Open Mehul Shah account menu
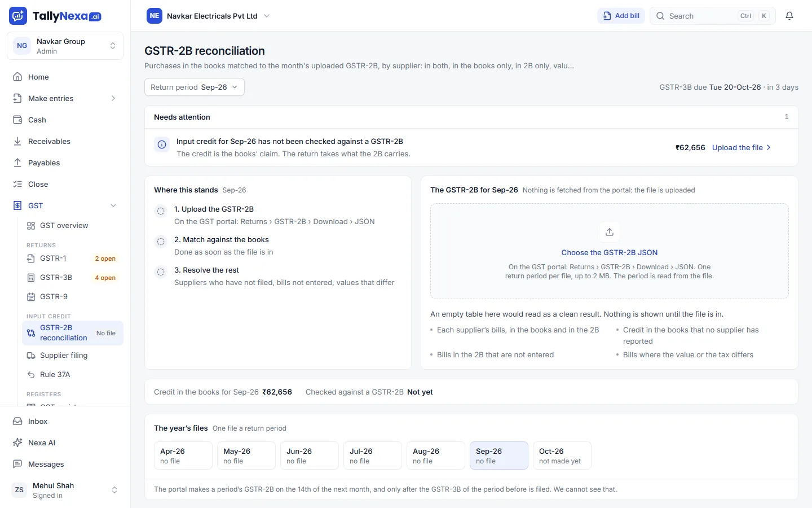Image resolution: width=812 pixels, height=508 pixels. pos(65,490)
